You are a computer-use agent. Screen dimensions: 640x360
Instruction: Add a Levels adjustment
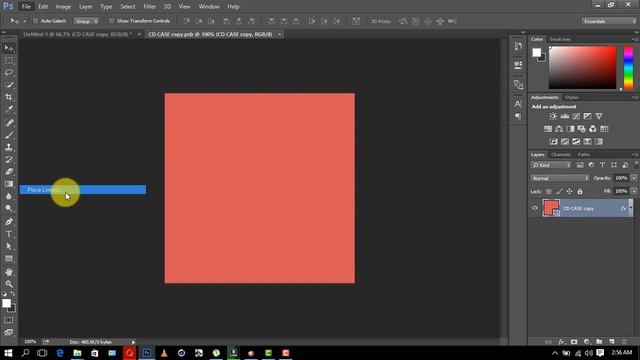(x=564, y=116)
